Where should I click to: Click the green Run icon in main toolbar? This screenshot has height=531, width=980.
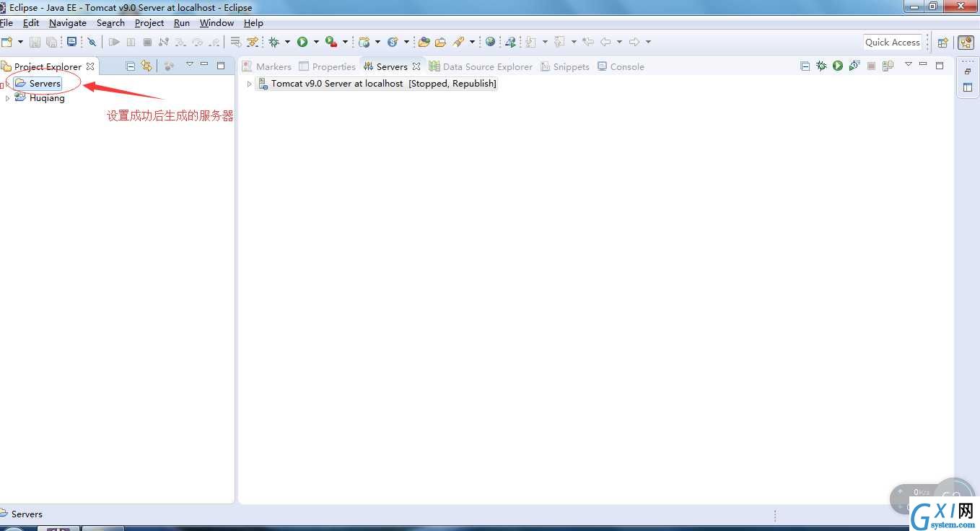coord(302,42)
